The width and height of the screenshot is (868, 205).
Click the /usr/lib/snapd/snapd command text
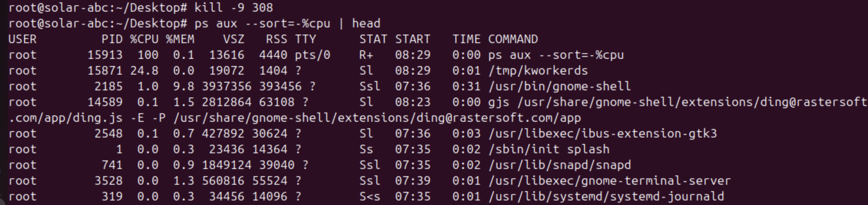pos(559,165)
